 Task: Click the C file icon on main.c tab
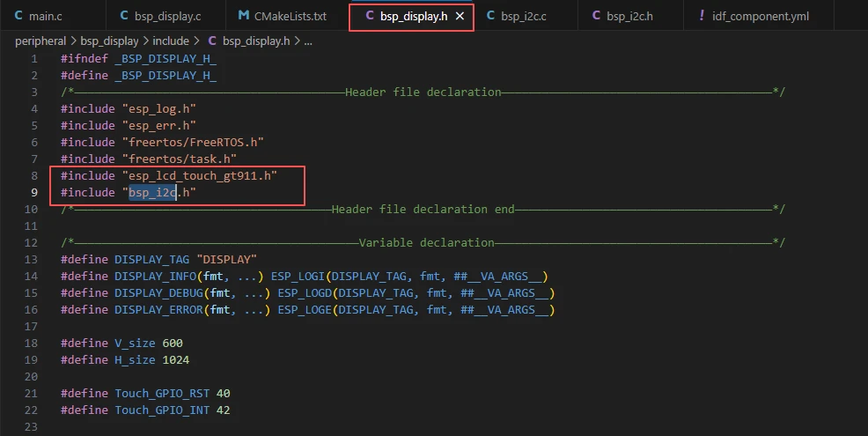18,16
